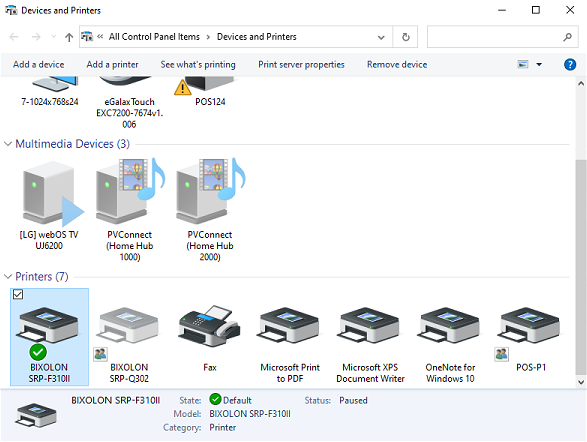Collapse the Multimedia Devices group

point(8,144)
